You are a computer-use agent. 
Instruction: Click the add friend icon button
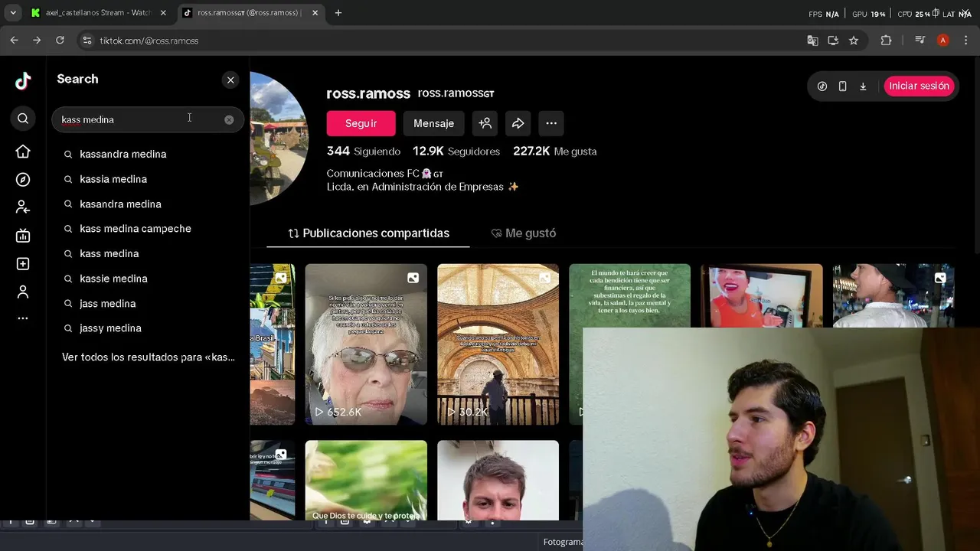(485, 123)
